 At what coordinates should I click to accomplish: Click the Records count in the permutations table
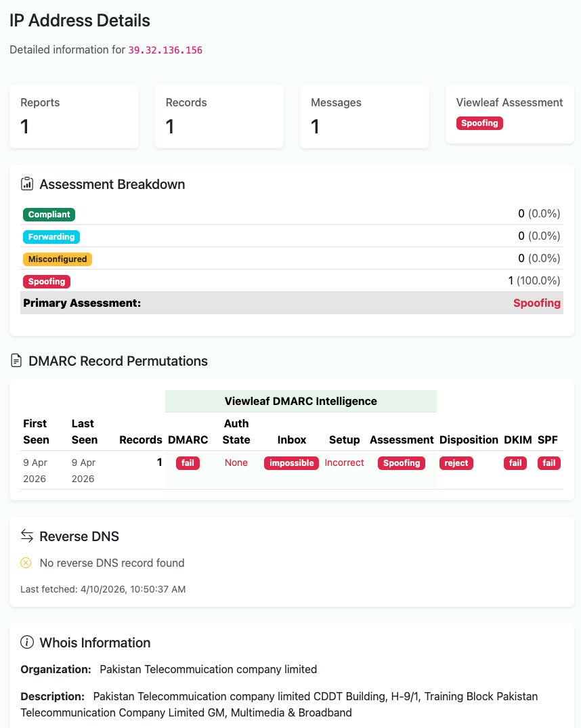click(x=159, y=463)
